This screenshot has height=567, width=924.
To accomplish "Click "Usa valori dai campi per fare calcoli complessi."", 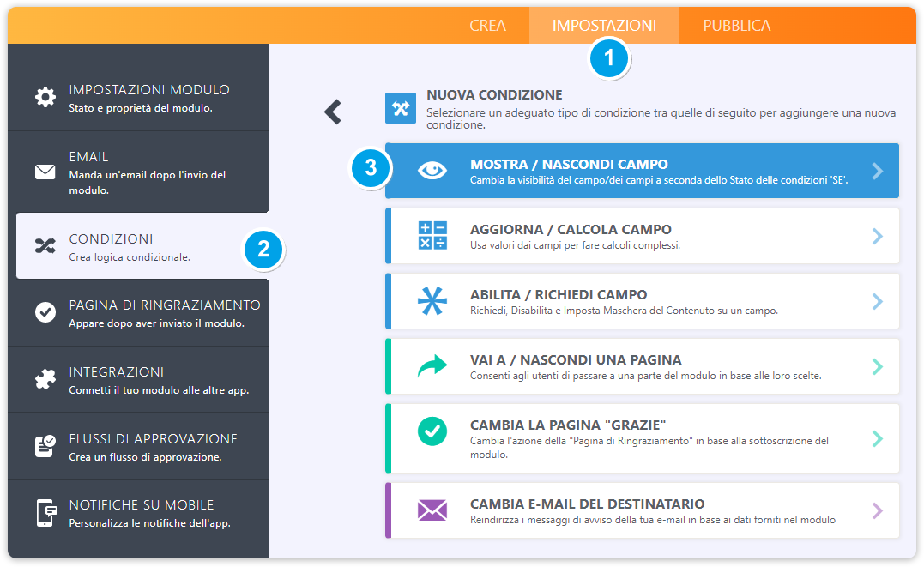I will [575, 245].
